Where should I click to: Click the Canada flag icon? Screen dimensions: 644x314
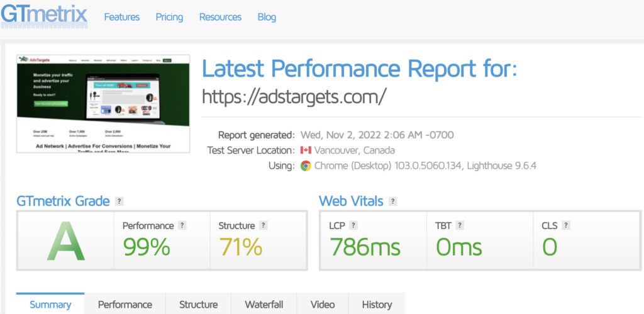(306, 150)
